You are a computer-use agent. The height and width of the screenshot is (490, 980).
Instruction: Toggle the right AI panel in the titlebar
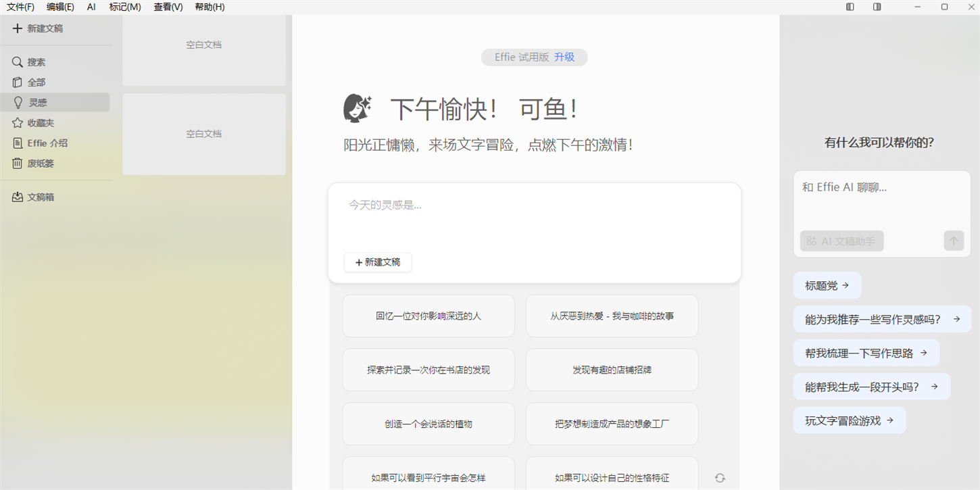click(x=876, y=7)
